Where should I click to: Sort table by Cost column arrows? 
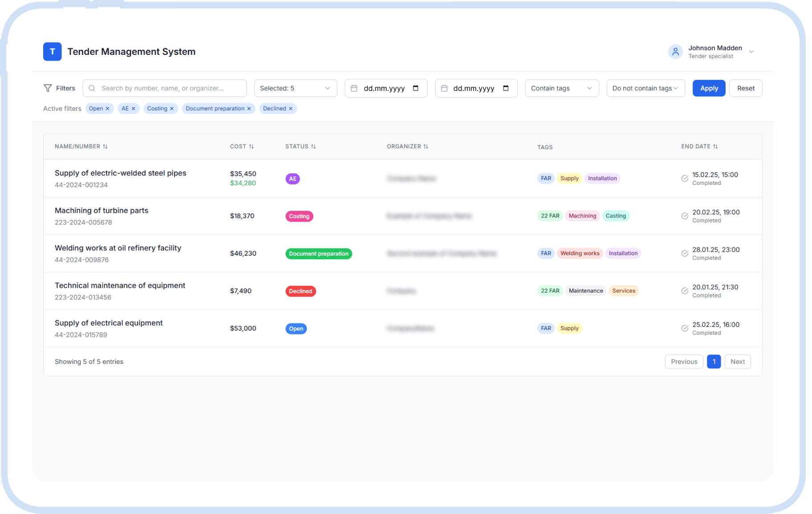click(x=251, y=147)
